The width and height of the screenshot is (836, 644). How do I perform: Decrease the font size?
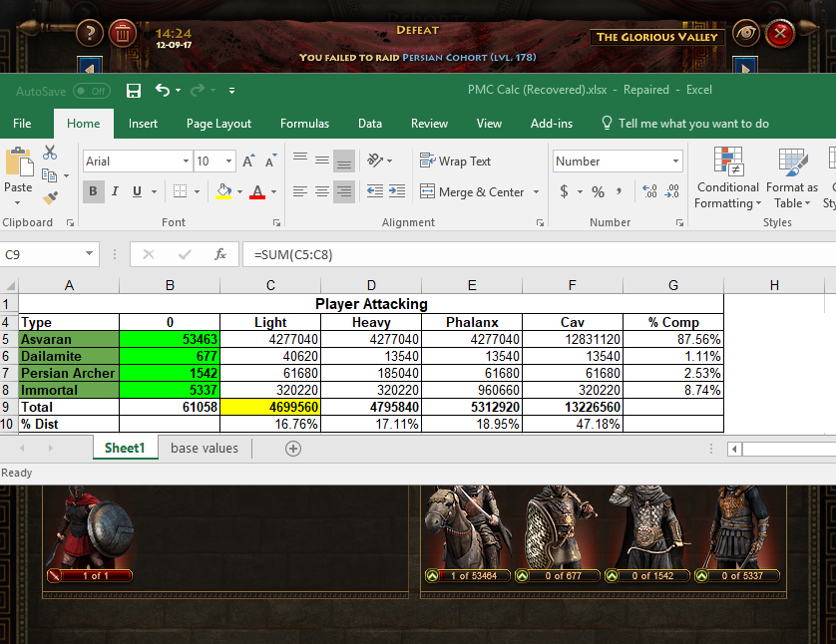270,161
